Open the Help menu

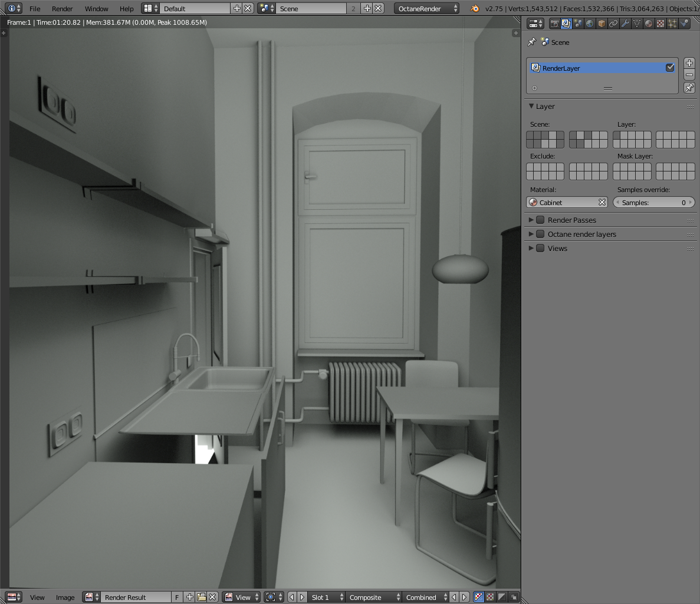[x=126, y=8]
